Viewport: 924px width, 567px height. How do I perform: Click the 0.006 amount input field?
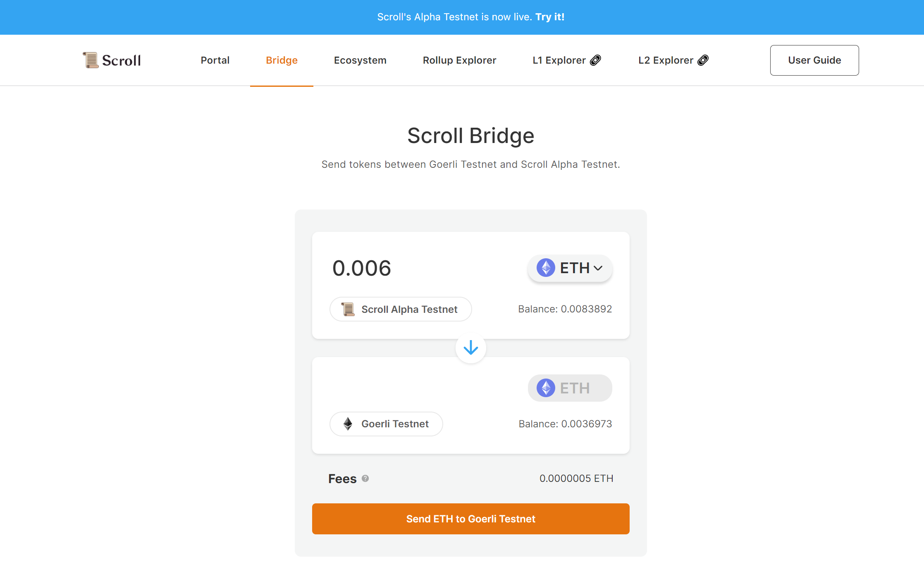(413, 268)
